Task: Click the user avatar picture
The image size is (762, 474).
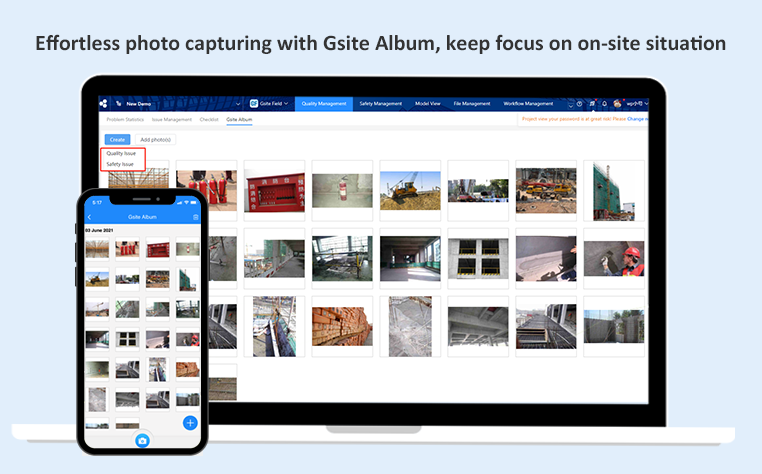Action: point(617,103)
